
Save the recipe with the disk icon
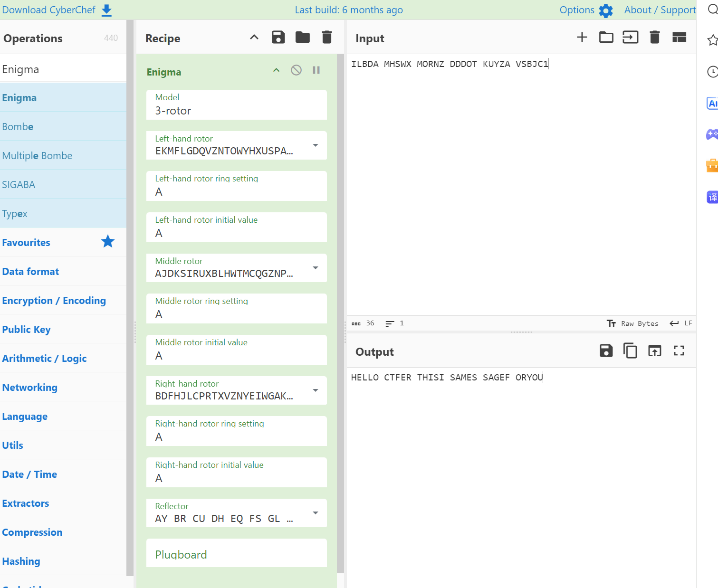(278, 37)
